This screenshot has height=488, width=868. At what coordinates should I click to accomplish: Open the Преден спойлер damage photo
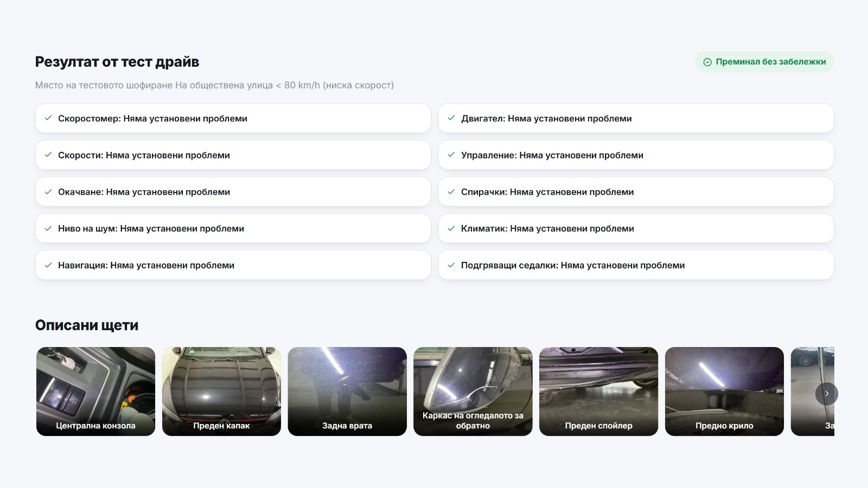(598, 391)
